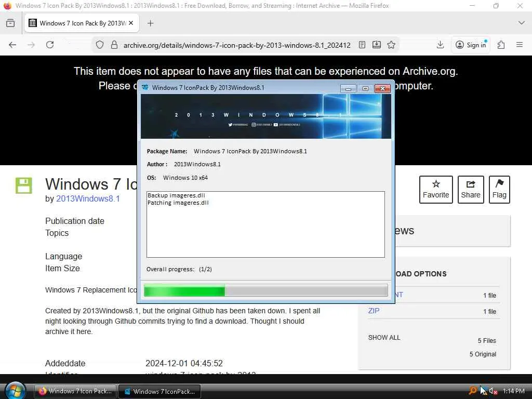Minimize the IconPack installer window
This screenshot has width=532, height=399.
tap(348, 88)
